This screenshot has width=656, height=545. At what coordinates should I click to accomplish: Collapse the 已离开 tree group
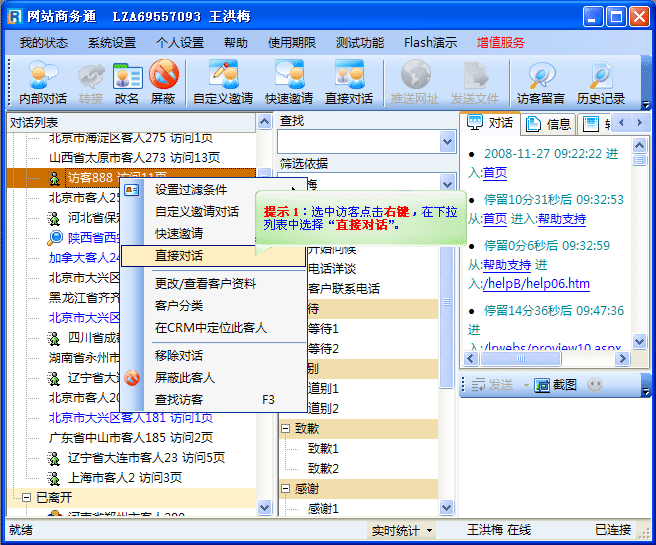26,497
